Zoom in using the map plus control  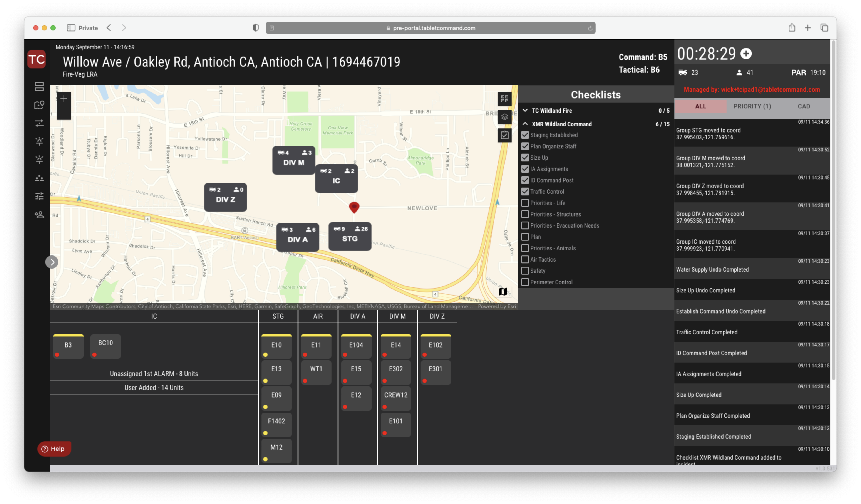(64, 99)
